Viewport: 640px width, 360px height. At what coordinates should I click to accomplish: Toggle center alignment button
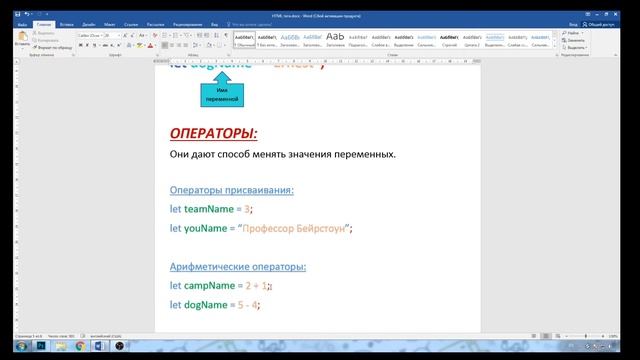172,45
